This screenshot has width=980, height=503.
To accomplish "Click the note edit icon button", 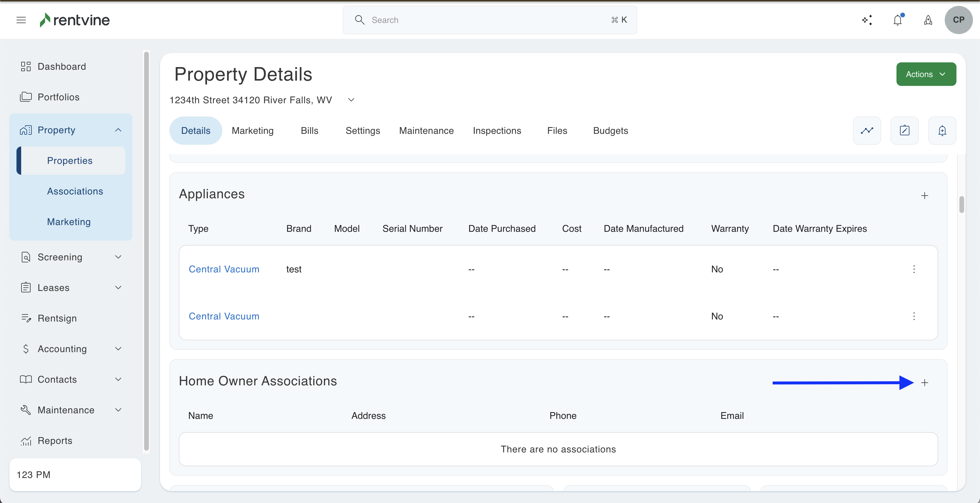I will tap(904, 131).
